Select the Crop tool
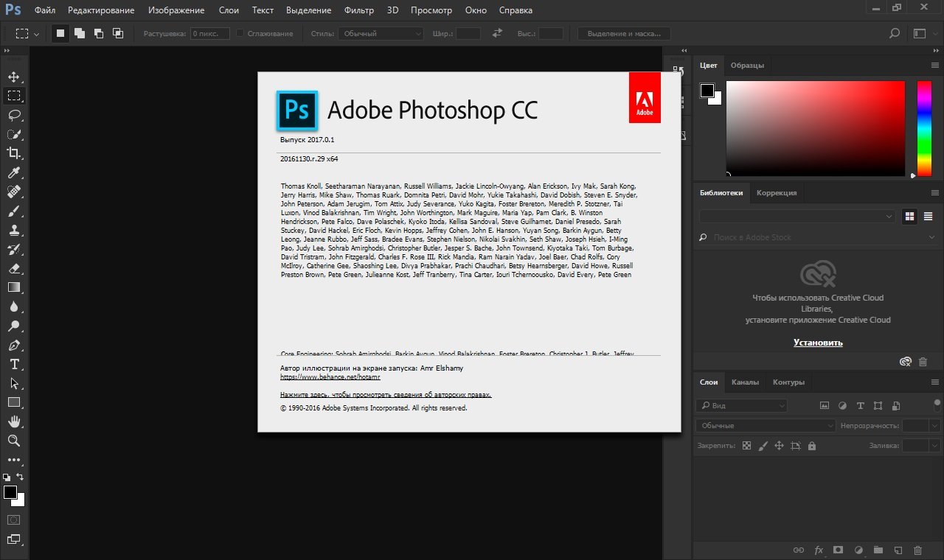This screenshot has width=944, height=560. click(14, 153)
